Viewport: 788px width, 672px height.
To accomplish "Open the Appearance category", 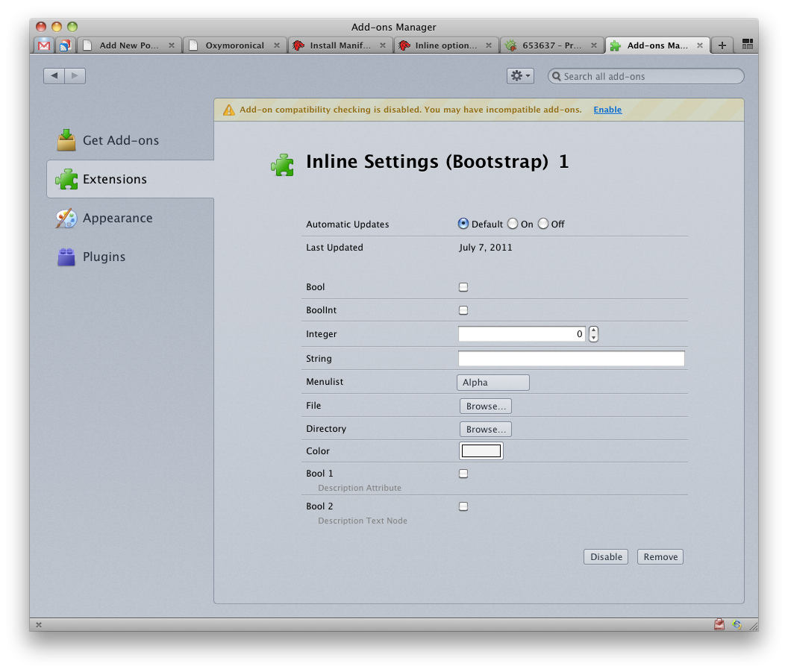I will [x=130, y=218].
